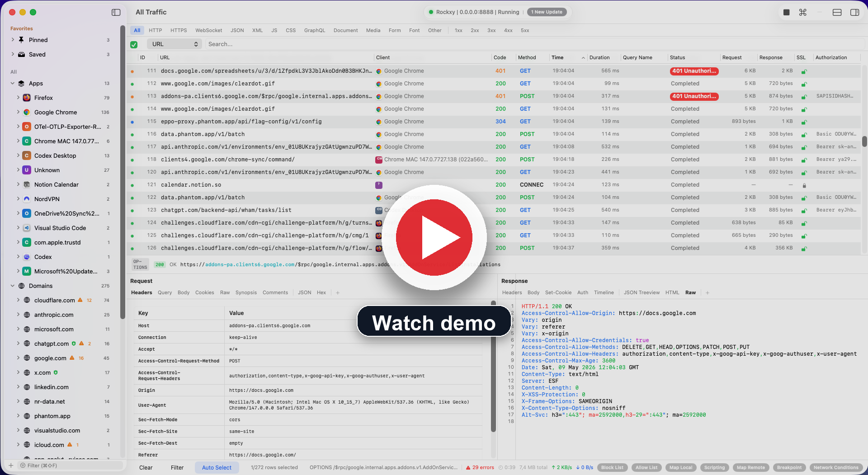Click the Google Chrome icon in sidebar
The image size is (868, 475).
pyautogui.click(x=27, y=112)
